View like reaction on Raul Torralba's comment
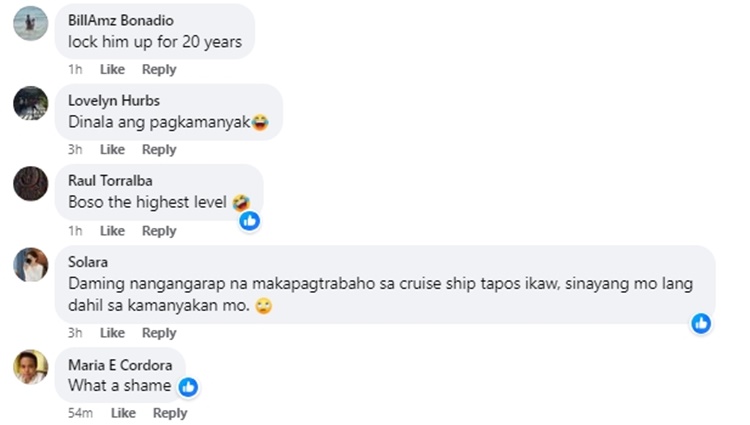 (x=249, y=220)
